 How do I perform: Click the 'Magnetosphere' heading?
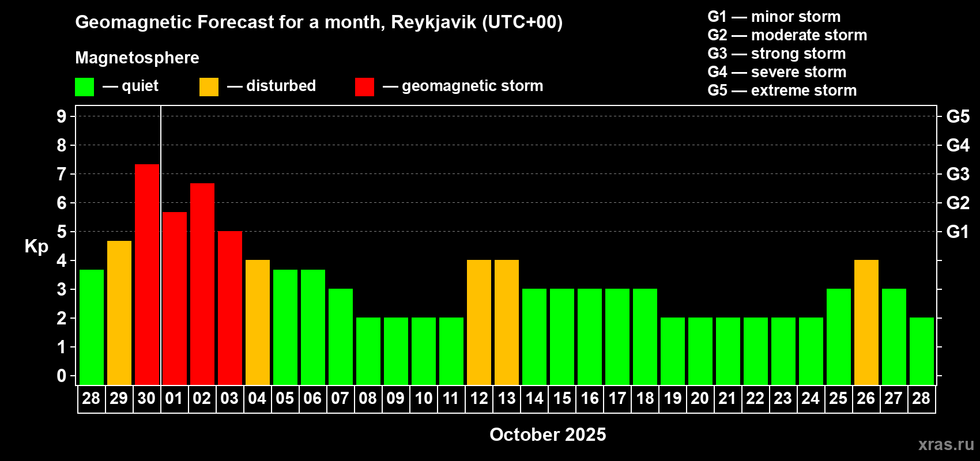click(137, 58)
